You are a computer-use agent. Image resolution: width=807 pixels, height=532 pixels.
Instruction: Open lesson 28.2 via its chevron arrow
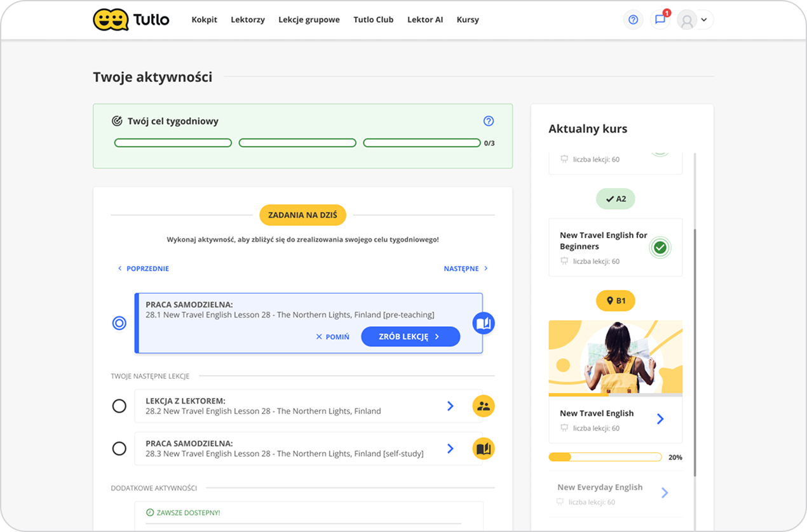point(450,406)
